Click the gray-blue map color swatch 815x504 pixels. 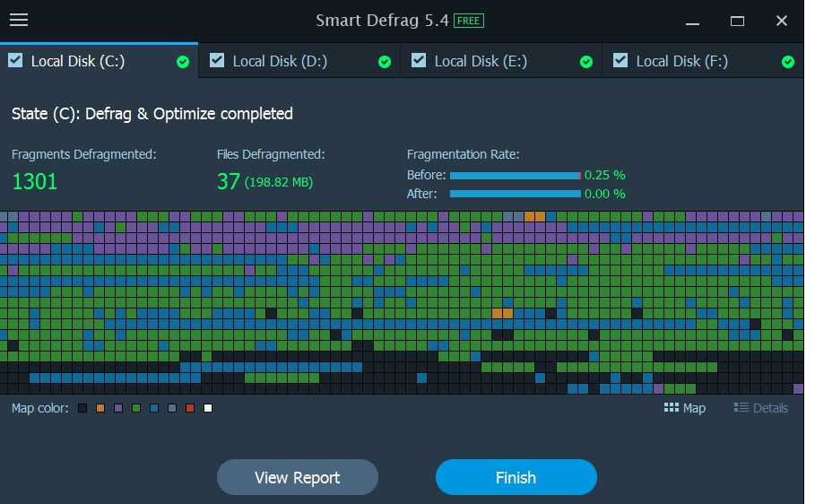coord(172,408)
